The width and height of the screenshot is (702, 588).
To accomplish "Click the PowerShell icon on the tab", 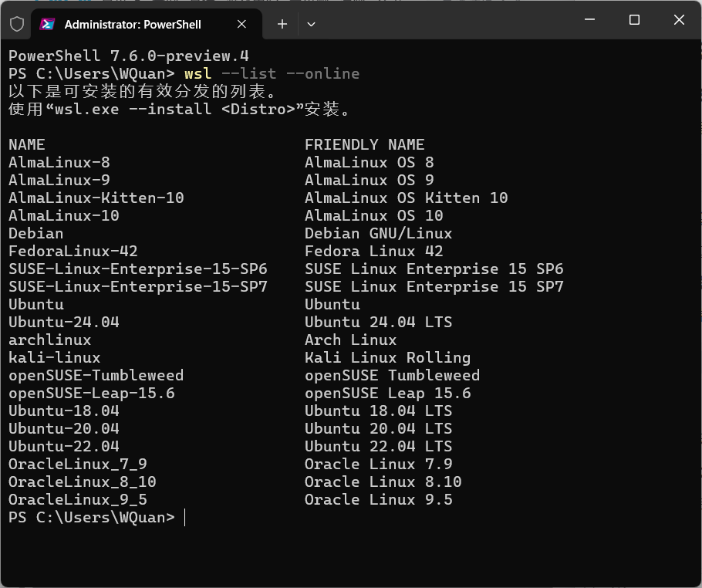I will (48, 24).
